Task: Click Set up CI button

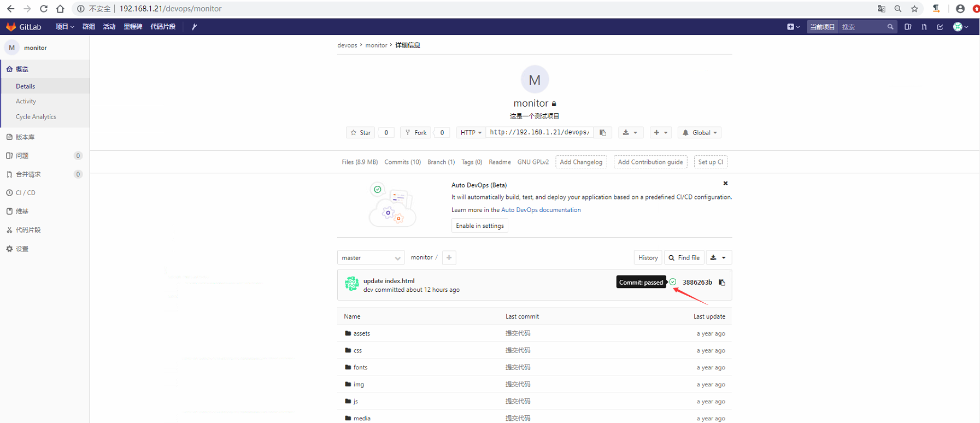Action: pyautogui.click(x=711, y=162)
